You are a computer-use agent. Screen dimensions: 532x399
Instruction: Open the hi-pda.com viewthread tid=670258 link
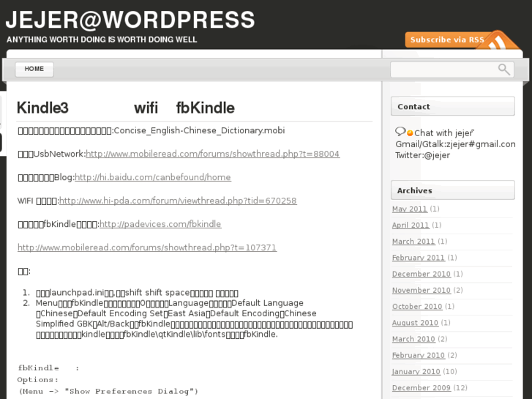[x=178, y=201]
